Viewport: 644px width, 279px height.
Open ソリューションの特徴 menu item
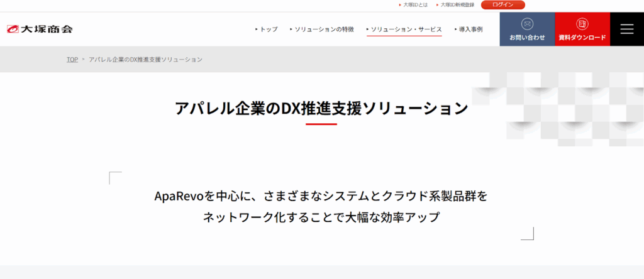point(324,30)
